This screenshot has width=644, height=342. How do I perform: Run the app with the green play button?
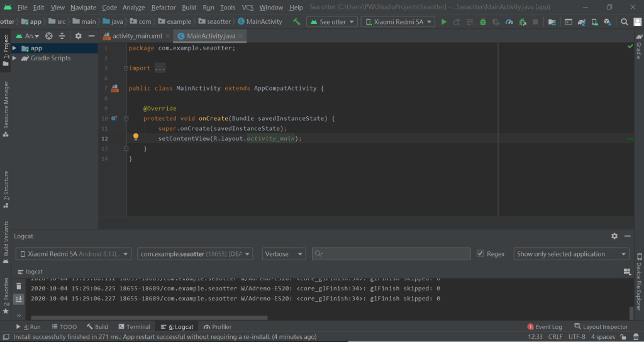443,22
